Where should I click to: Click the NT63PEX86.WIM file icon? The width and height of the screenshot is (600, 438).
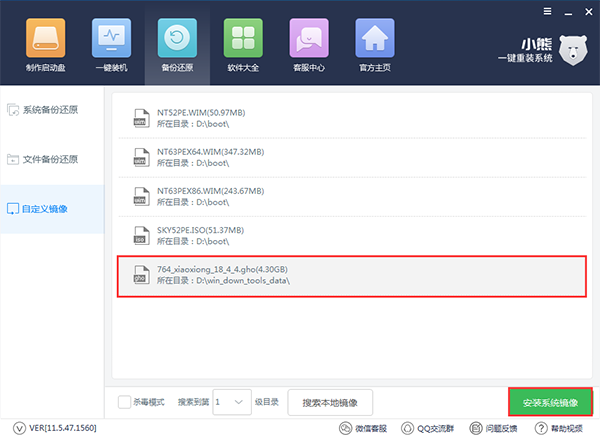tap(141, 197)
